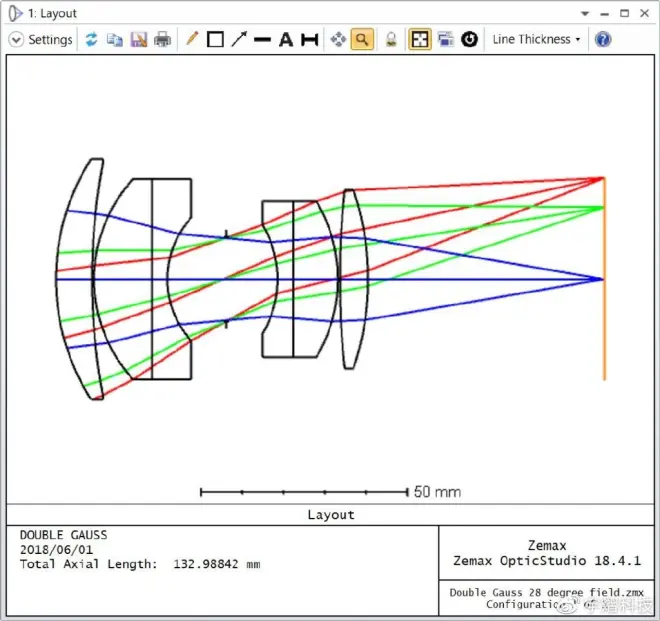Toggle the magnifier zoom tool
660x621 pixels.
(x=362, y=40)
